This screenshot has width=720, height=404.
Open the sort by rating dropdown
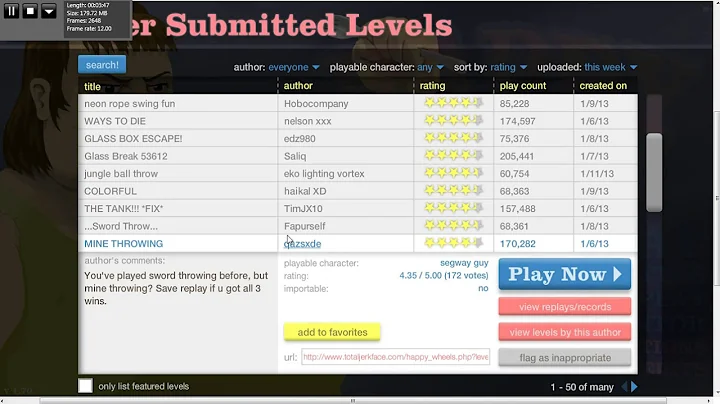[x=508, y=67]
